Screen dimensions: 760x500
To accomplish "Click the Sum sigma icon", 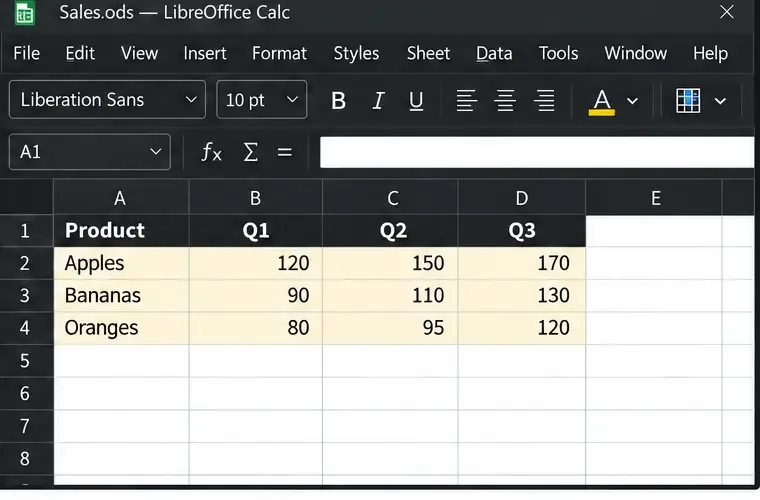I will (250, 152).
